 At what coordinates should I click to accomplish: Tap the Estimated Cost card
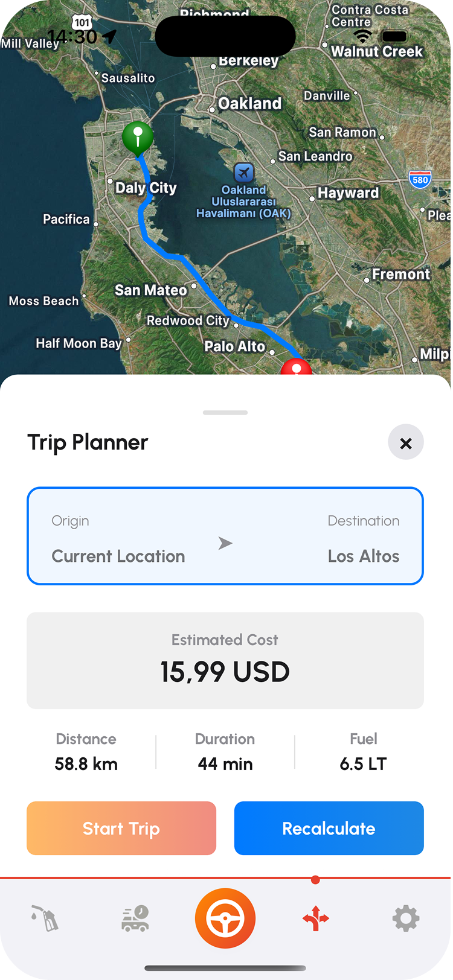[x=225, y=660]
